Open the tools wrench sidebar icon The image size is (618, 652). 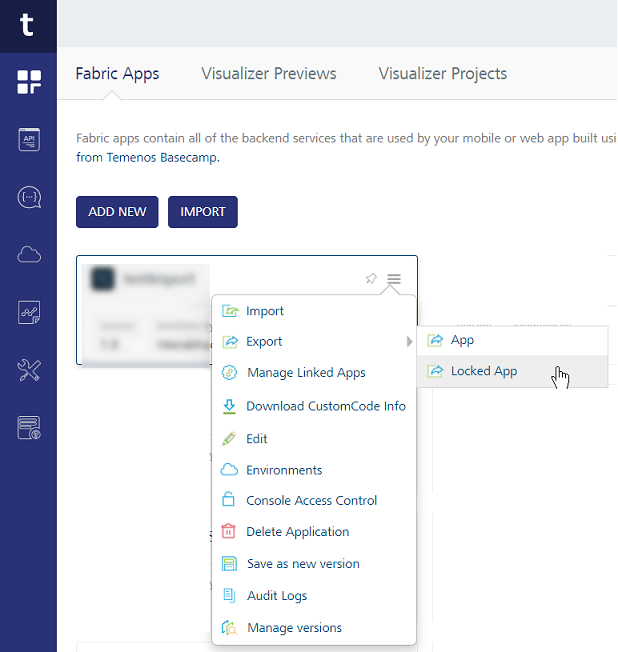pos(29,370)
